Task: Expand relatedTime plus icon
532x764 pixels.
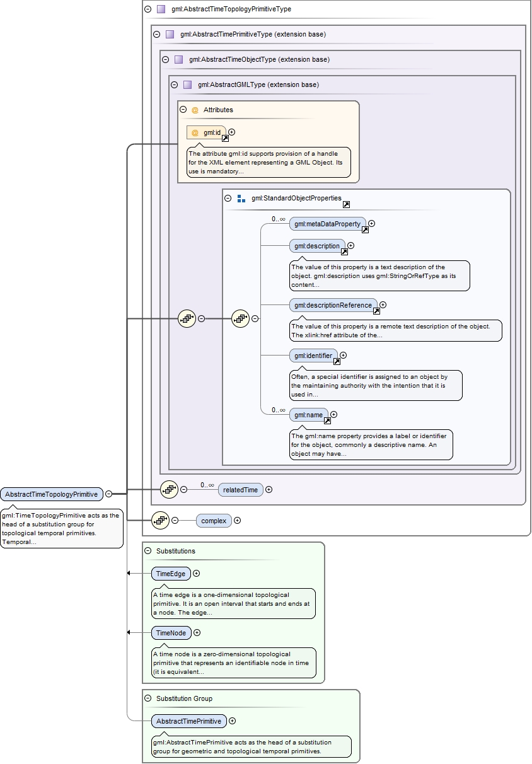Action: coord(269,490)
